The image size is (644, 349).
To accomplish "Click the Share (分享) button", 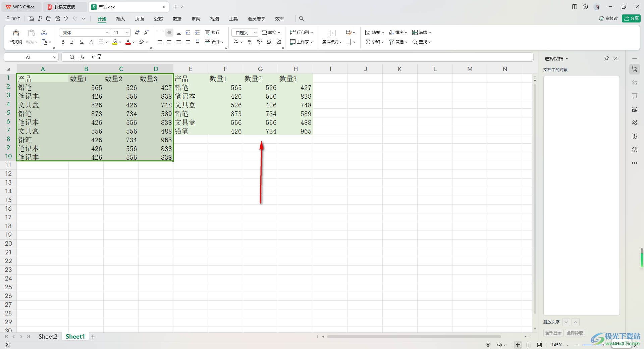I will click(631, 18).
